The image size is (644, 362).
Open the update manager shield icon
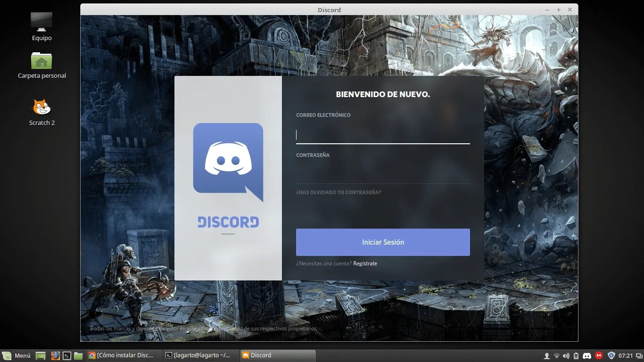[611, 356]
